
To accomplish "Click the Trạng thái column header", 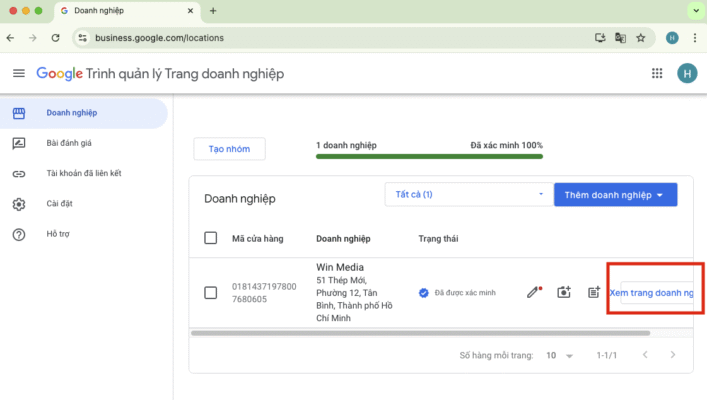I will pos(438,239).
